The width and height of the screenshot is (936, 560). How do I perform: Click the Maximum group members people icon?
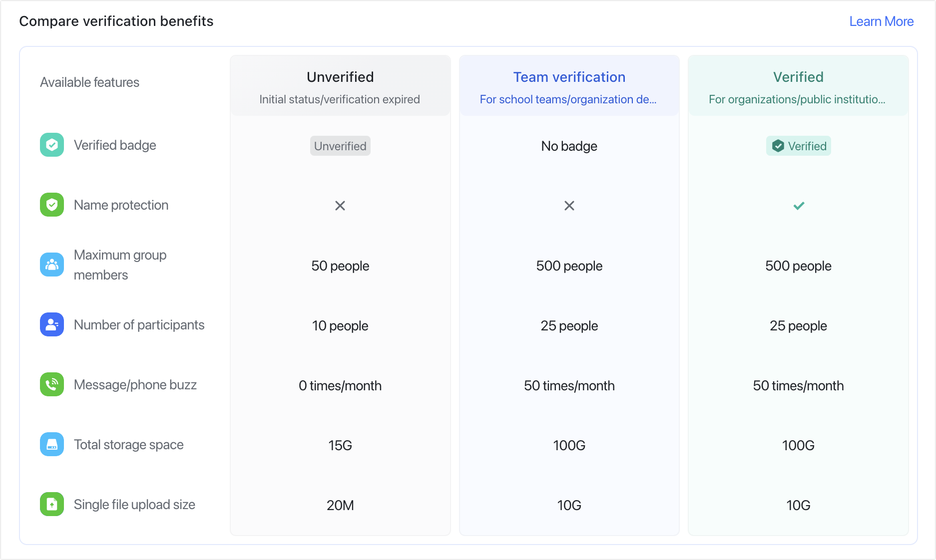point(51,265)
